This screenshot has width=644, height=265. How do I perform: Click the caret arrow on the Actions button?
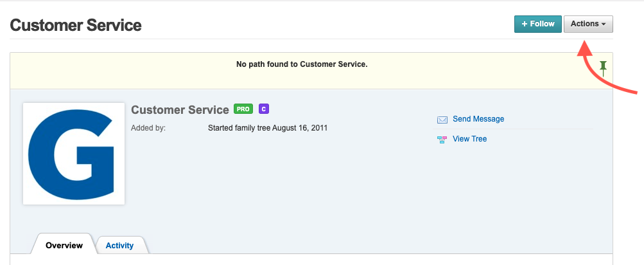[604, 24]
